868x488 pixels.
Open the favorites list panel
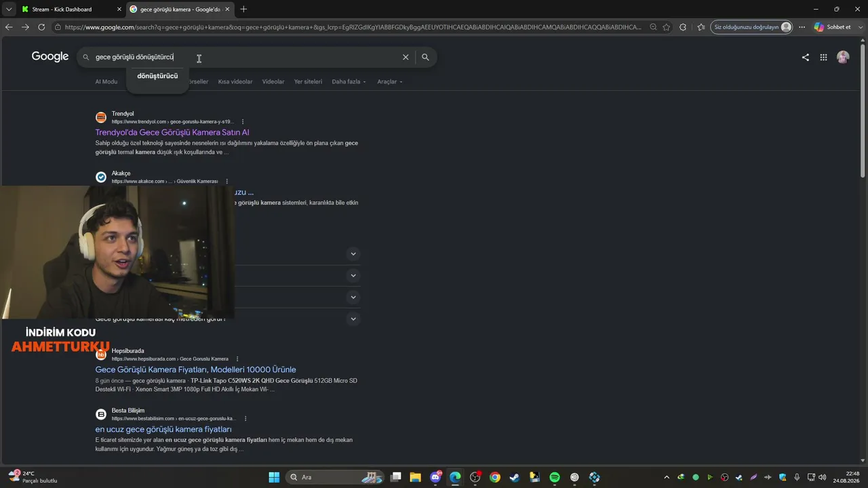pos(701,27)
